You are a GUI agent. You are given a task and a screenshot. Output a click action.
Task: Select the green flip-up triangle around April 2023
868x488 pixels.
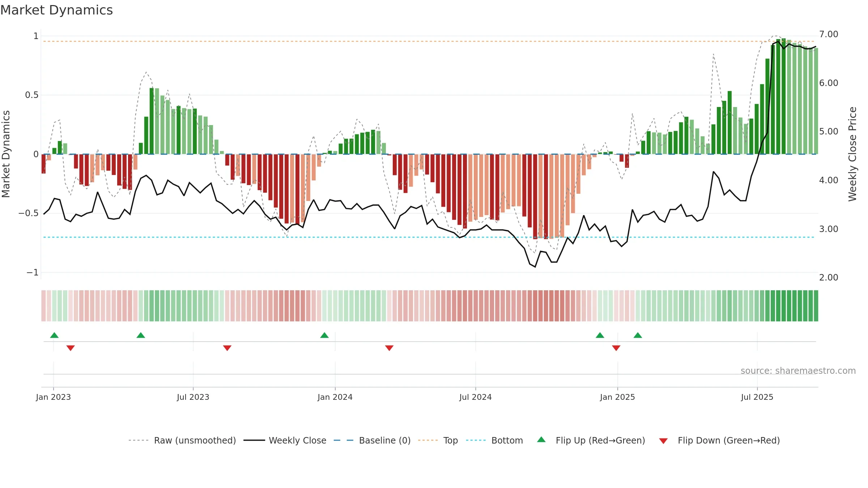coord(141,335)
